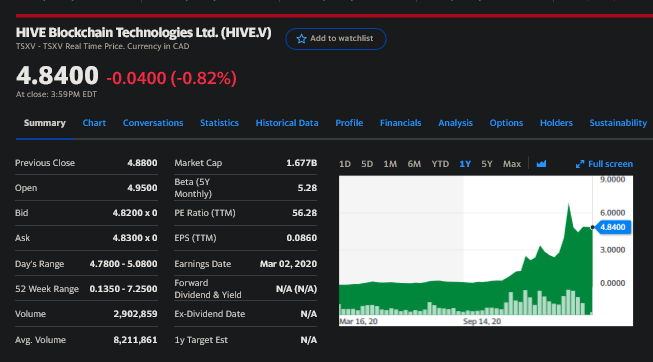Click the Volume value 2,902,859
Viewport: 653px width, 362px height.
[x=135, y=314]
